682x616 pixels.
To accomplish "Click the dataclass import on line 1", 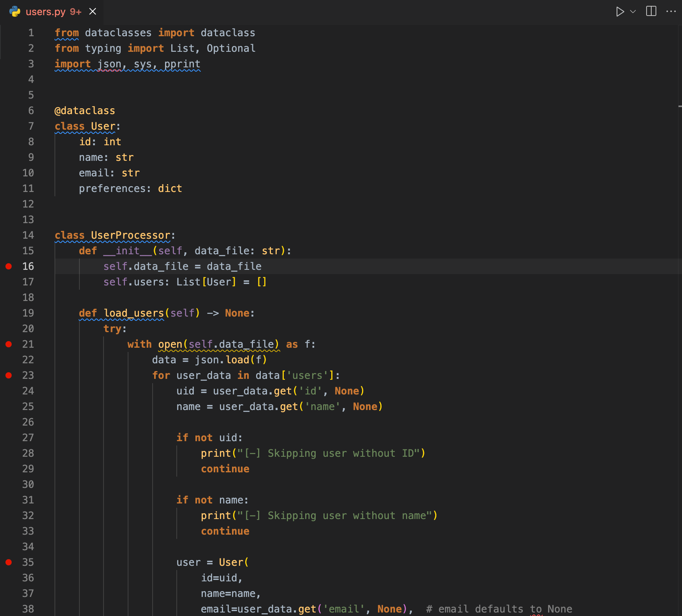I will (228, 33).
